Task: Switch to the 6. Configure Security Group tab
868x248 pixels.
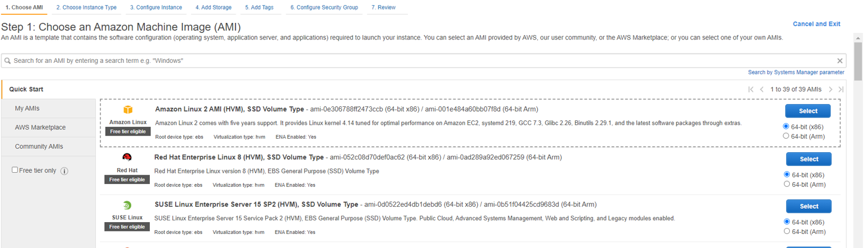Action: pyautogui.click(x=324, y=8)
